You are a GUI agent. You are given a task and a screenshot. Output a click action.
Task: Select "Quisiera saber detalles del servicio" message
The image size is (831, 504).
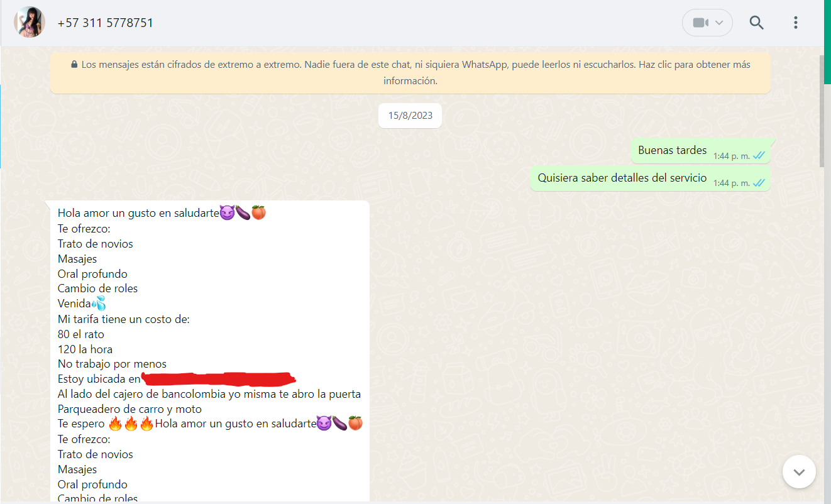click(x=622, y=178)
